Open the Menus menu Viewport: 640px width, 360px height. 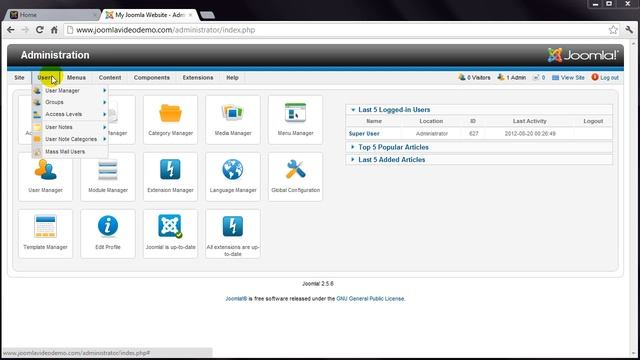[76, 78]
